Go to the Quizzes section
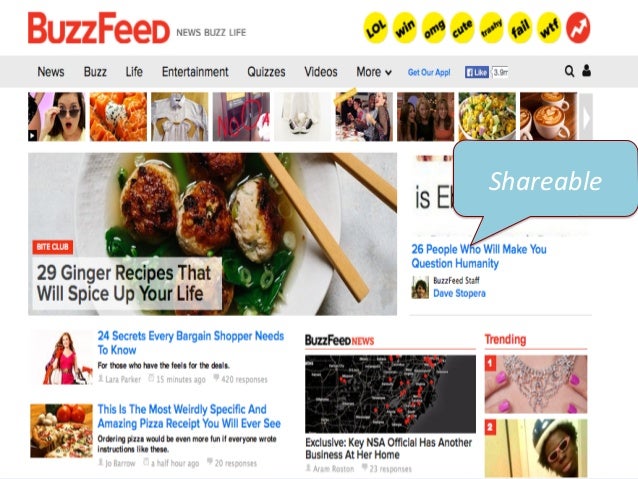Viewport: 638px width, 479px height. (266, 72)
